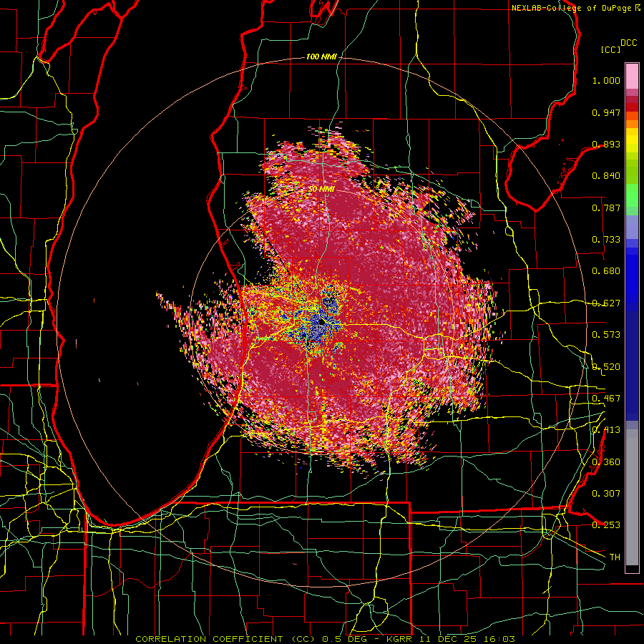This screenshot has height=644, width=644.
Task: Click the 0.787 legend value
Action: (x=606, y=208)
